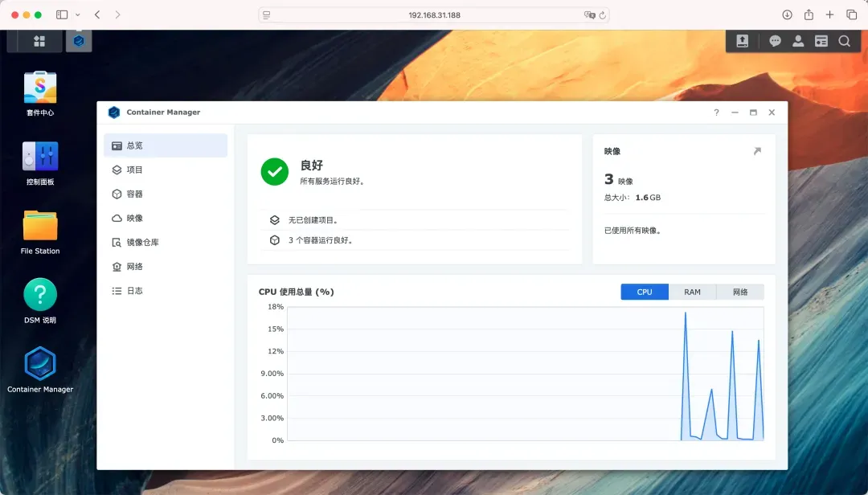Click the 已使用所有映像 text
The width and height of the screenshot is (868, 495).
click(x=633, y=231)
